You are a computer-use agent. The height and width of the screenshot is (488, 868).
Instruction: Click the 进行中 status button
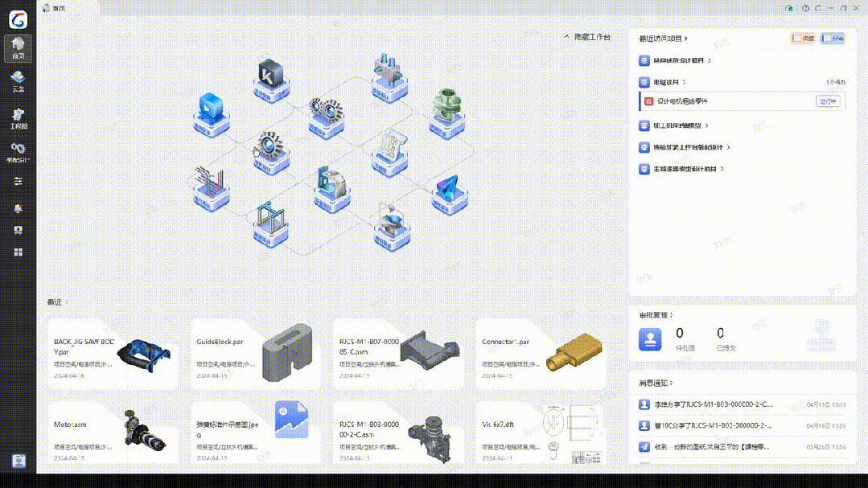pyautogui.click(x=828, y=101)
